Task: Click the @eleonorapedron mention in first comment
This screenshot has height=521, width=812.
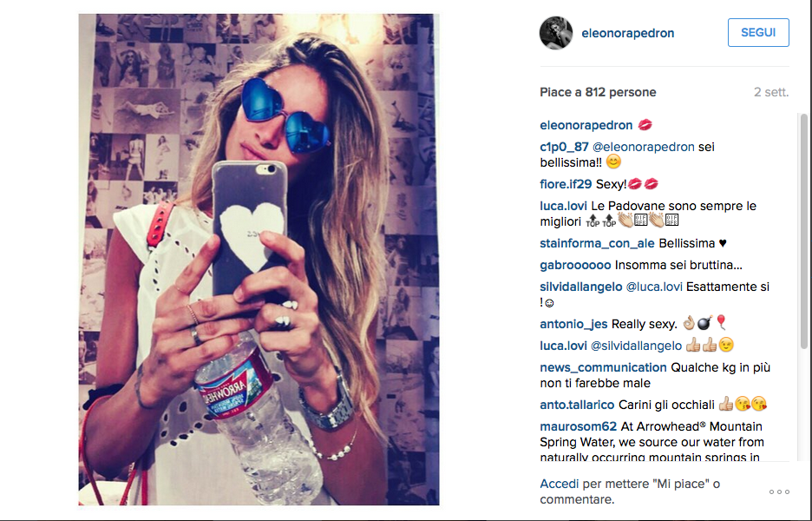Action: pyautogui.click(x=643, y=147)
